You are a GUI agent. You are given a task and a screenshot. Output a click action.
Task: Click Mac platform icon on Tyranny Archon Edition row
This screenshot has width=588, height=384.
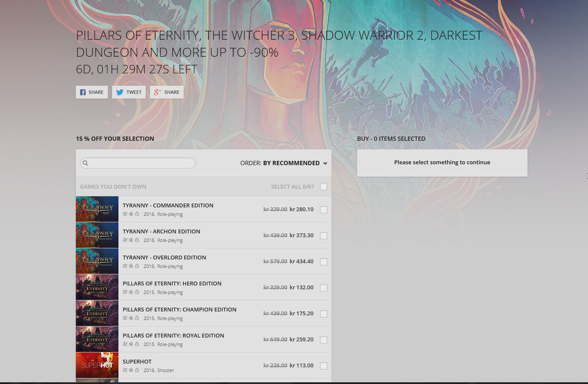(x=131, y=240)
